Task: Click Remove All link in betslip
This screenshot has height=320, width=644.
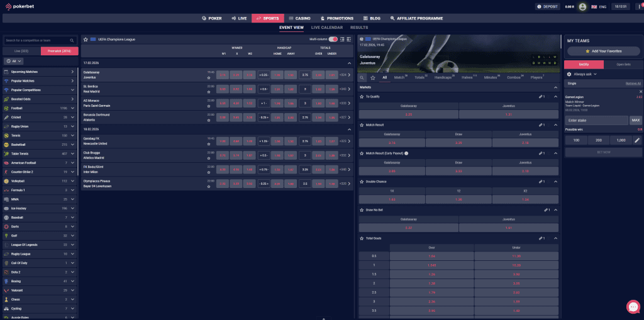Action: tap(633, 84)
